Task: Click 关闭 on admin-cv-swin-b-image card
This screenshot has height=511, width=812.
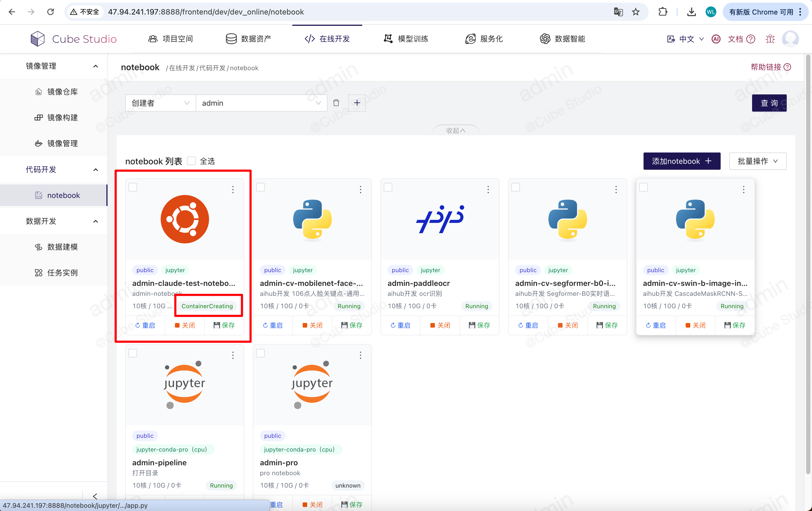Action: (695, 325)
